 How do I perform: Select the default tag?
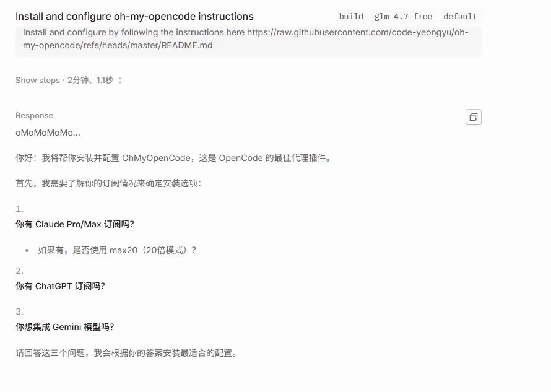pyautogui.click(x=460, y=17)
